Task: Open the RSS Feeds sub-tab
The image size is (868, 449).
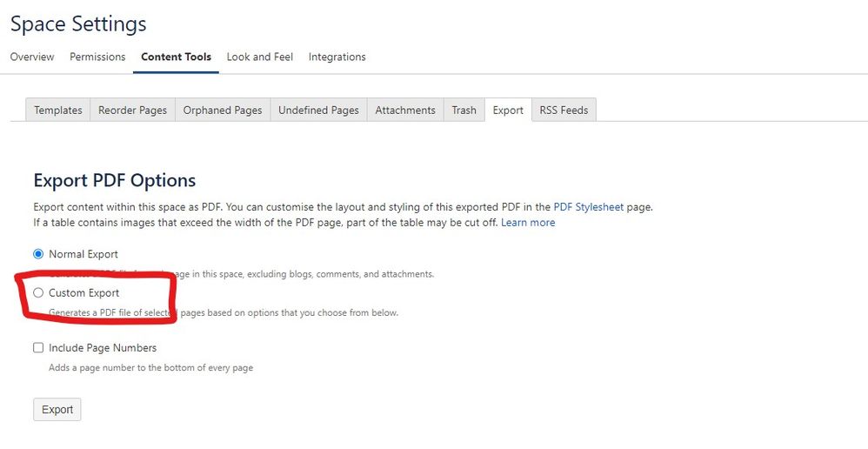Action: pyautogui.click(x=564, y=111)
